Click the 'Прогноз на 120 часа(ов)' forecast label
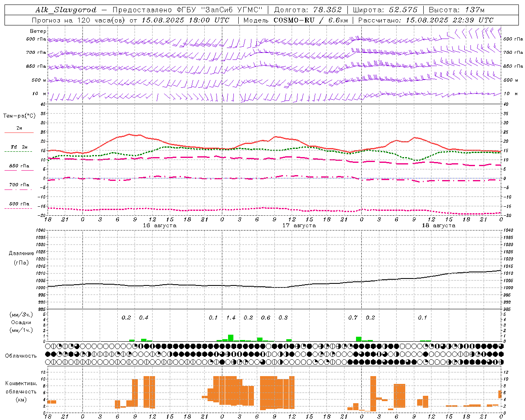Screen dimensions: 525x420 click(79, 20)
